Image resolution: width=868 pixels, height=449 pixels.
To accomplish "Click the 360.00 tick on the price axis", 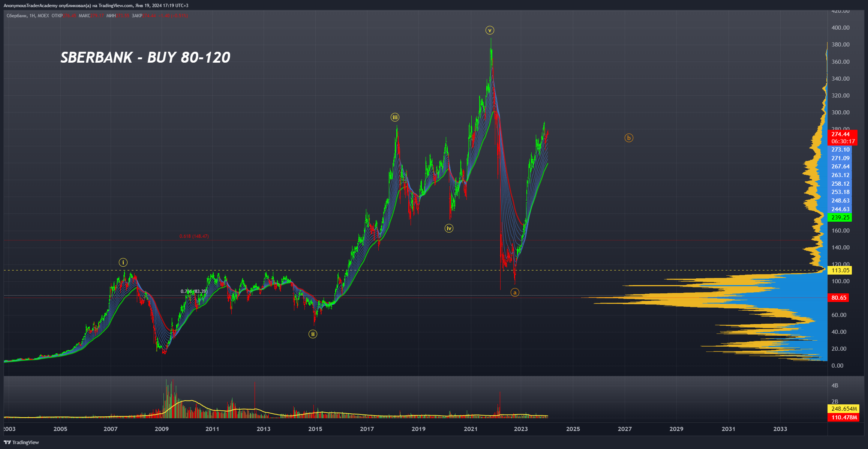I will tap(840, 62).
